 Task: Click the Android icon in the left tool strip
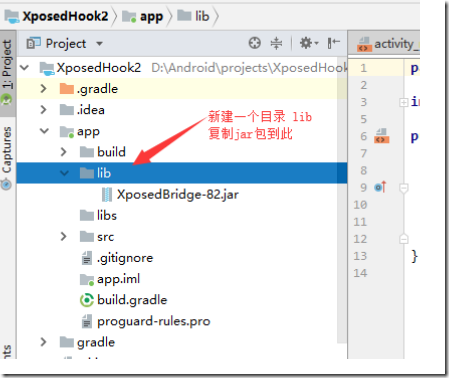(x=6, y=100)
